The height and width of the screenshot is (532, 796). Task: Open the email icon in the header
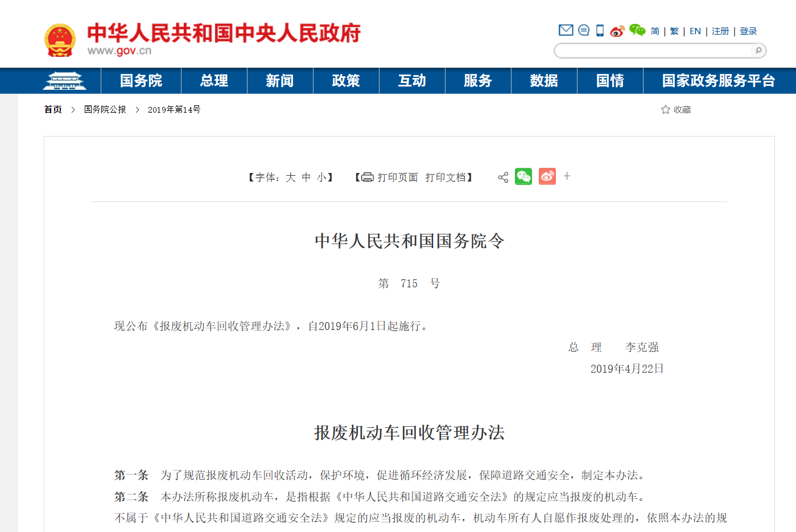pyautogui.click(x=565, y=30)
